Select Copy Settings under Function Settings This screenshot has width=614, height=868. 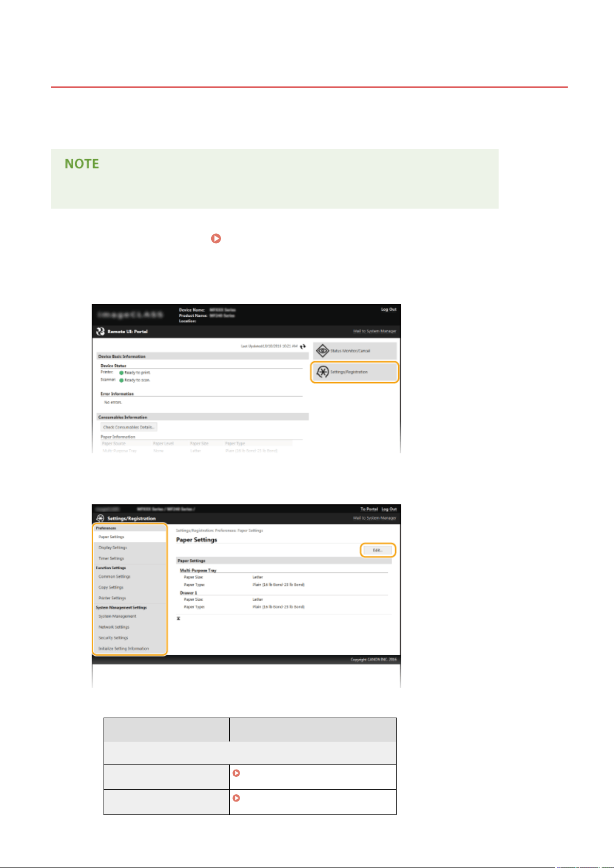tap(111, 587)
